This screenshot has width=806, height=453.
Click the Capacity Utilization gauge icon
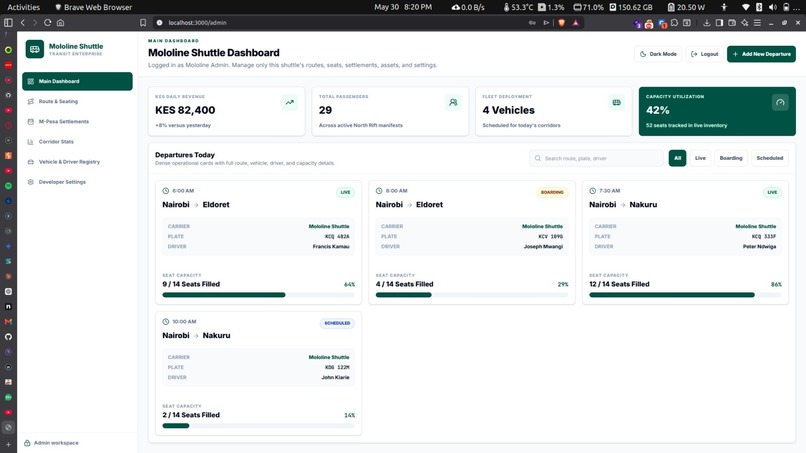780,102
